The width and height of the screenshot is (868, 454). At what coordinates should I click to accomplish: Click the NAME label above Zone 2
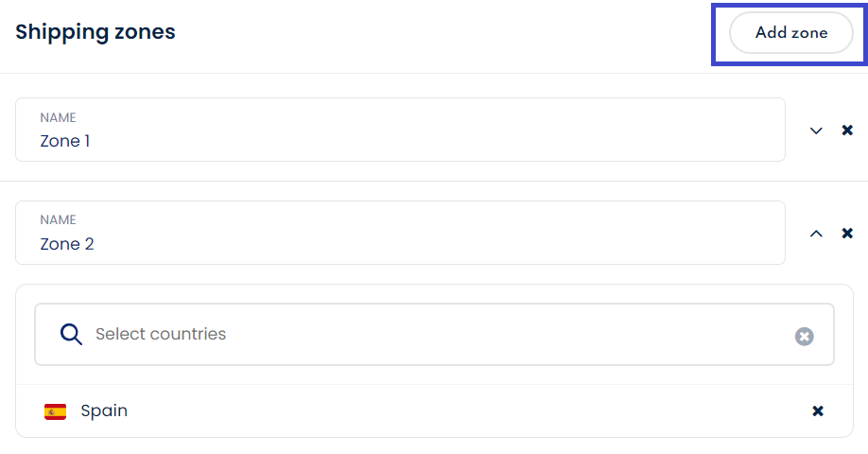point(58,220)
